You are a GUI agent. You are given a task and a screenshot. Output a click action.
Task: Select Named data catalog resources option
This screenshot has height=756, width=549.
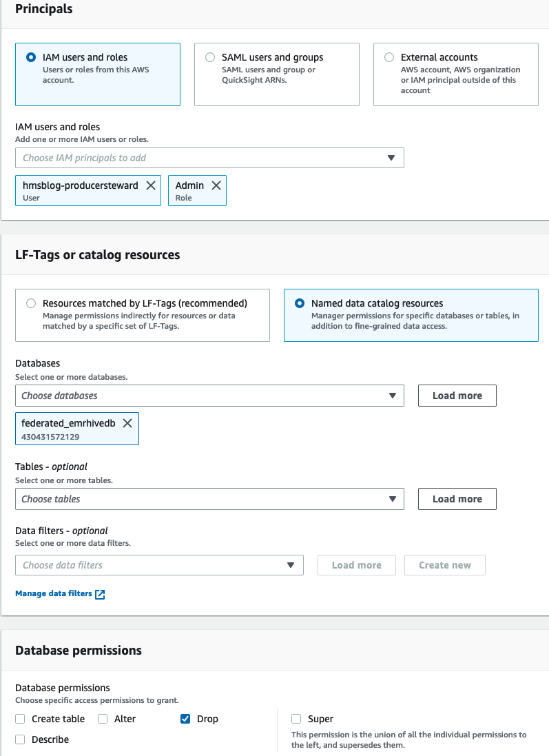300,303
